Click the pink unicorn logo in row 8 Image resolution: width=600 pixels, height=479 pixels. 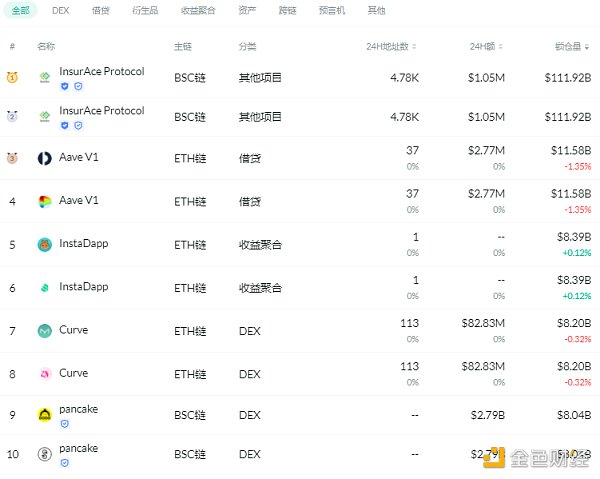click(45, 374)
